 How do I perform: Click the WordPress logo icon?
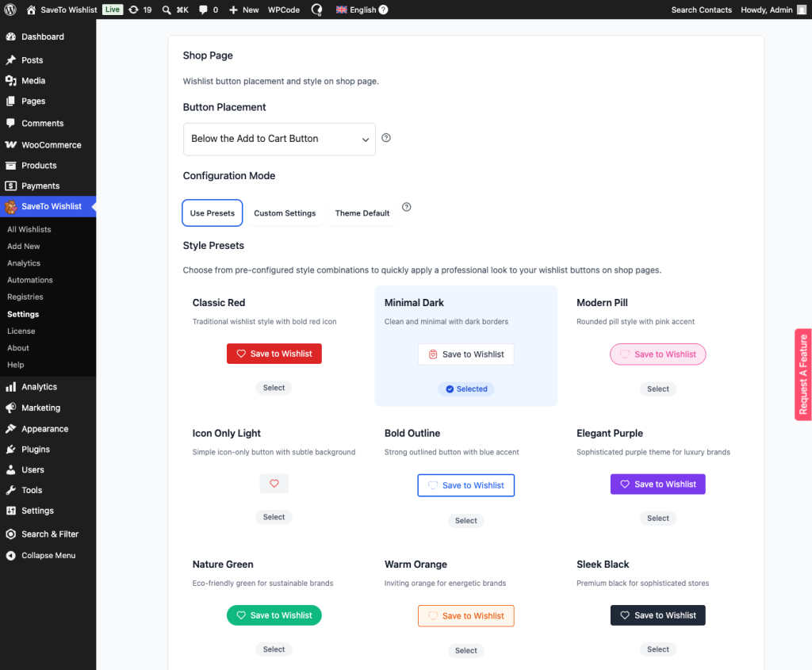(x=10, y=10)
